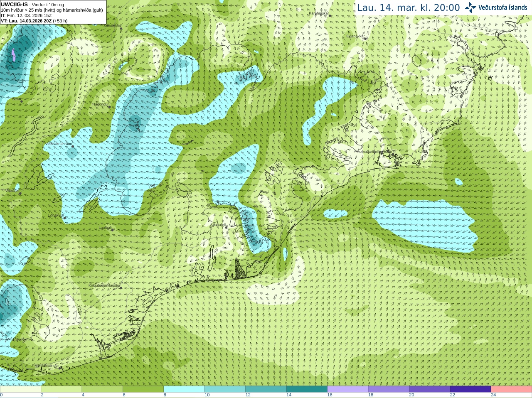Click the Setur station label
532x398 pixels.
[17, 99]
